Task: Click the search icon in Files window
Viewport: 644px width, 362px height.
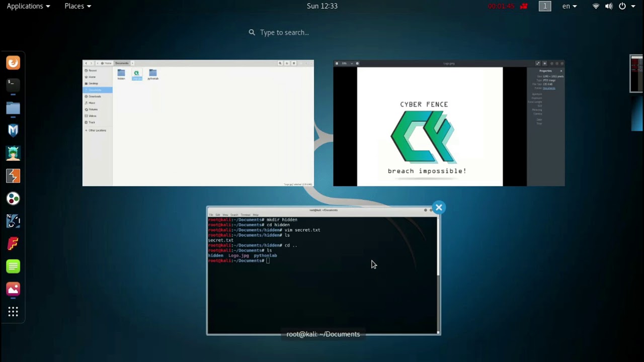Action: [280, 63]
